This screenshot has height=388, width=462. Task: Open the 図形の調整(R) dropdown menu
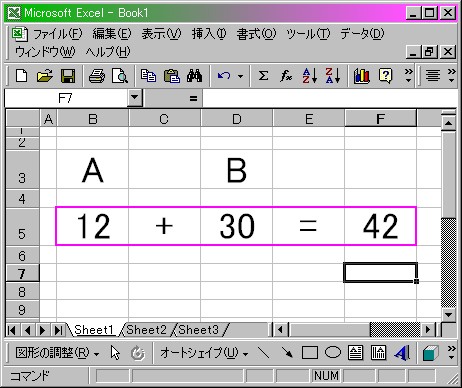point(57,353)
